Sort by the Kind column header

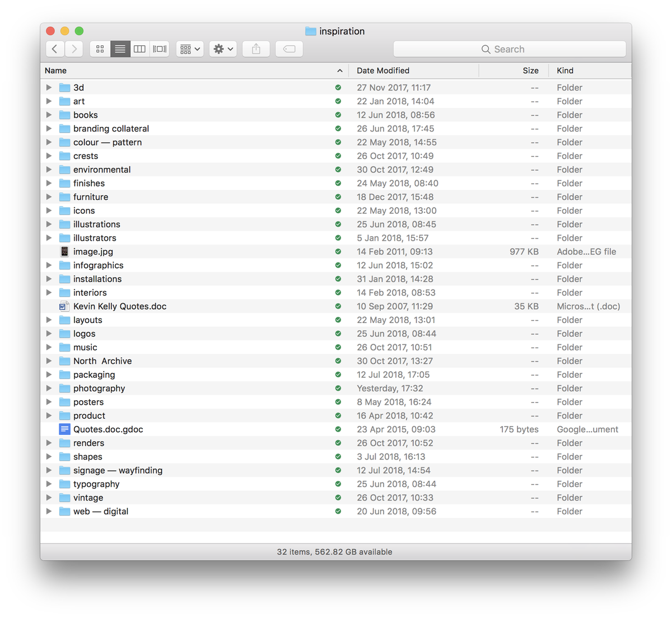coord(590,71)
